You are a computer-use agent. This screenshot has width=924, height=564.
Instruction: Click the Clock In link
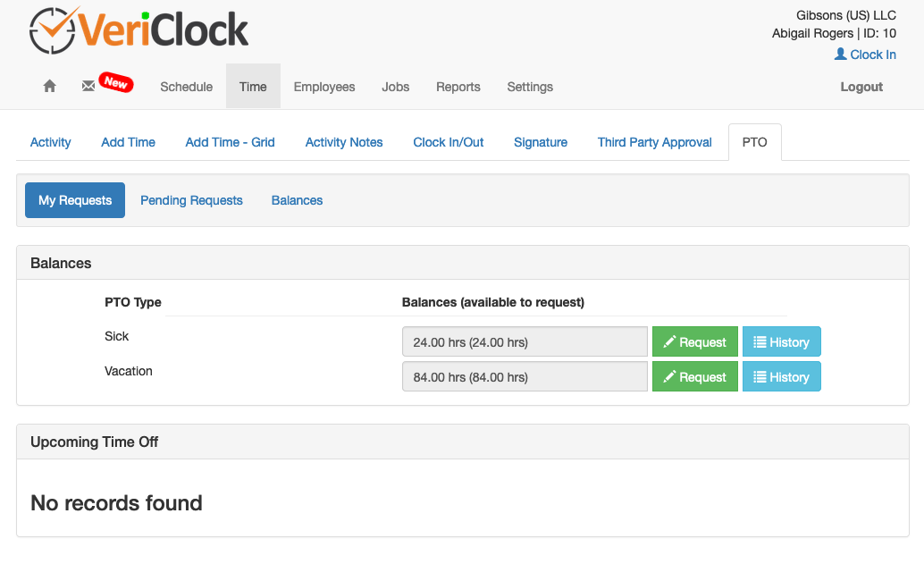(871, 55)
